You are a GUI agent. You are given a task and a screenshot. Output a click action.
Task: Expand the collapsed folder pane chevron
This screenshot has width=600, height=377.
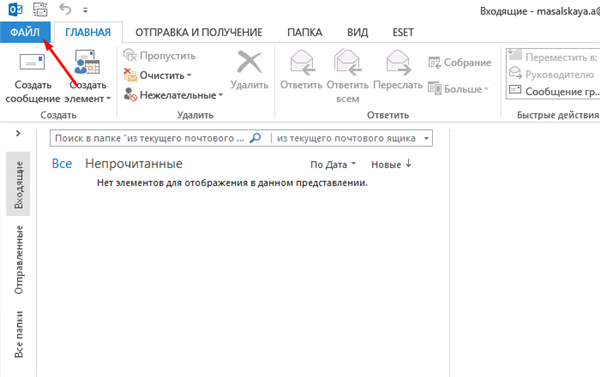pos(18,134)
